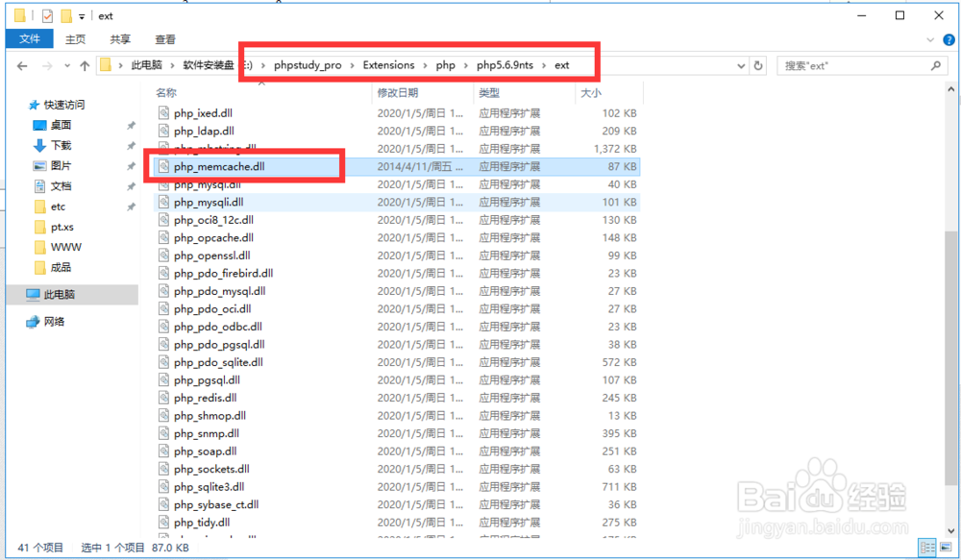Image resolution: width=961 pixels, height=560 pixels.
Task: Click the Back navigation arrow
Action: tap(22, 65)
